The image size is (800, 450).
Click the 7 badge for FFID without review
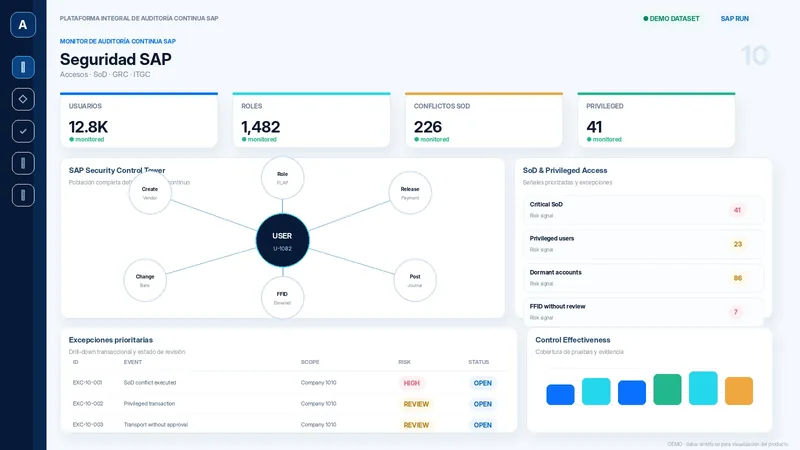point(736,312)
